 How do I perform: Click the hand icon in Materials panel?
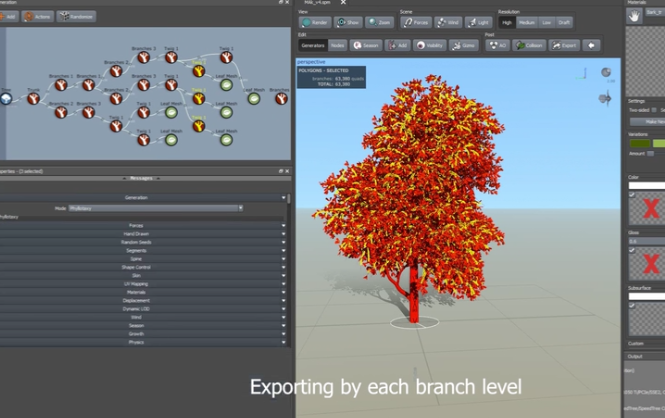click(634, 16)
